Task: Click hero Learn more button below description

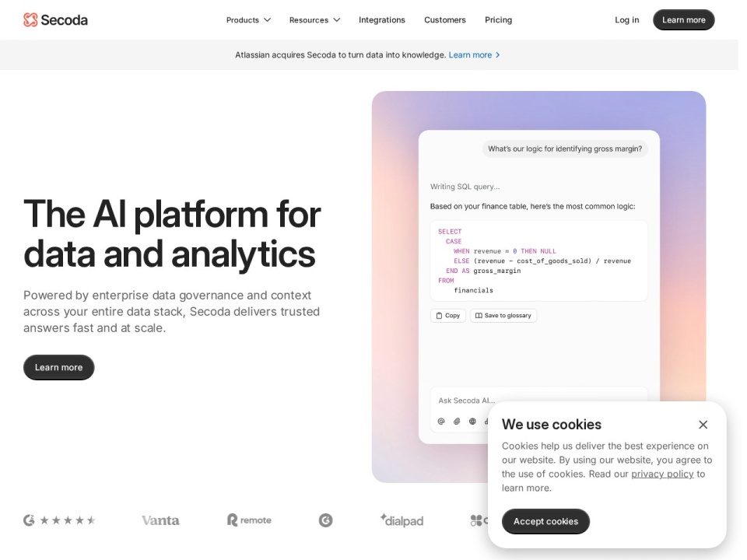Action: 58,367
